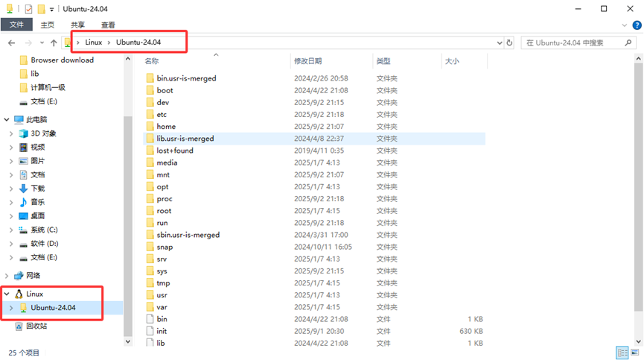Open the 文件 menu
Viewport: 644px width, 360px height.
(16, 25)
